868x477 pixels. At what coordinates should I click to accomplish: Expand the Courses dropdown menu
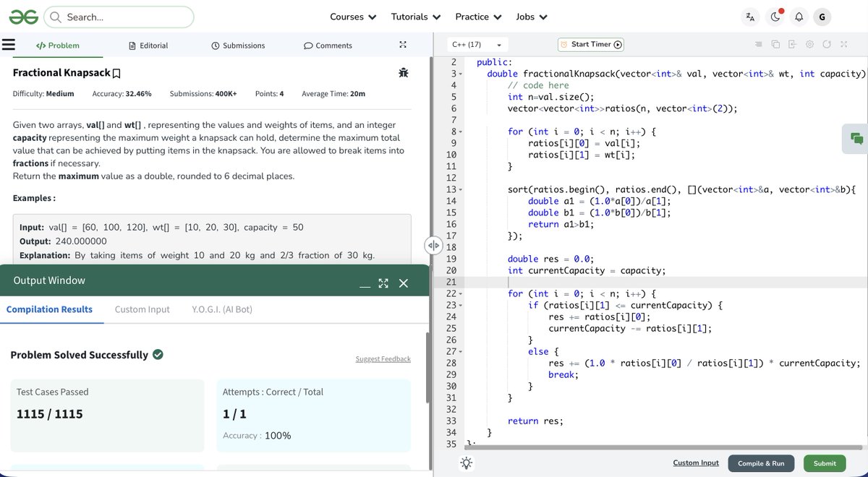coord(353,17)
